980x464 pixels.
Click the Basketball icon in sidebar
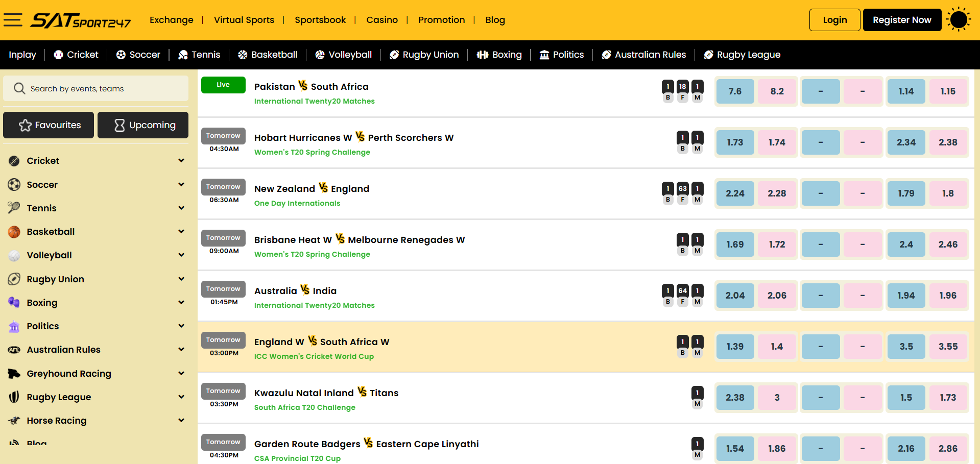point(14,232)
